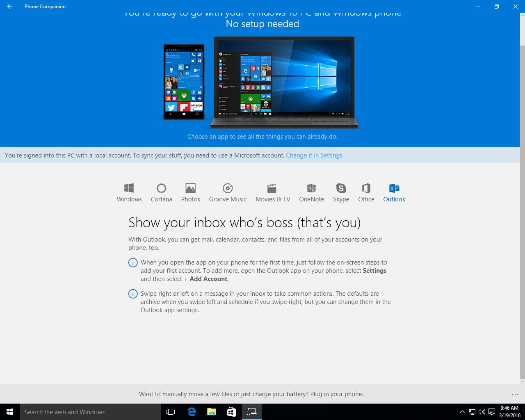The height and width of the screenshot is (420, 525).
Task: Minimize the Phone Companion window
Action: [x=478, y=7]
